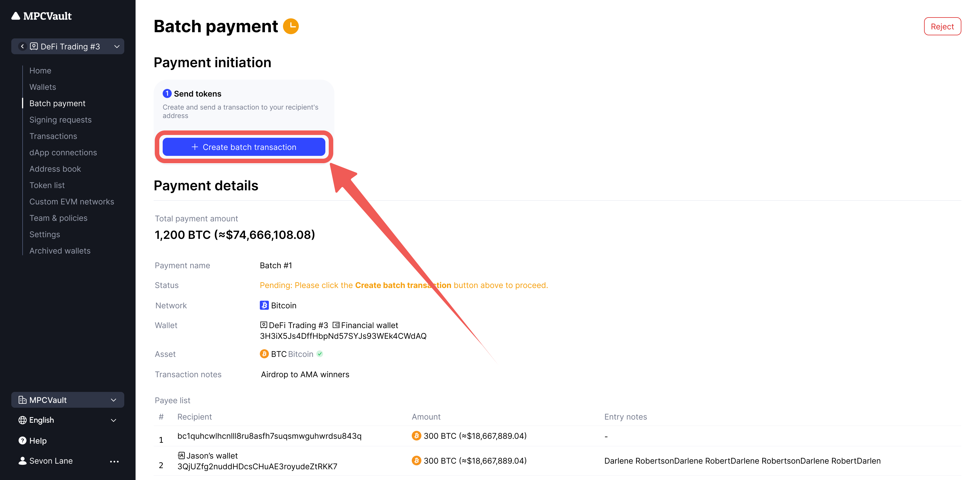Click the Reject button
Viewport: 980px width, 480px height.
coord(942,26)
